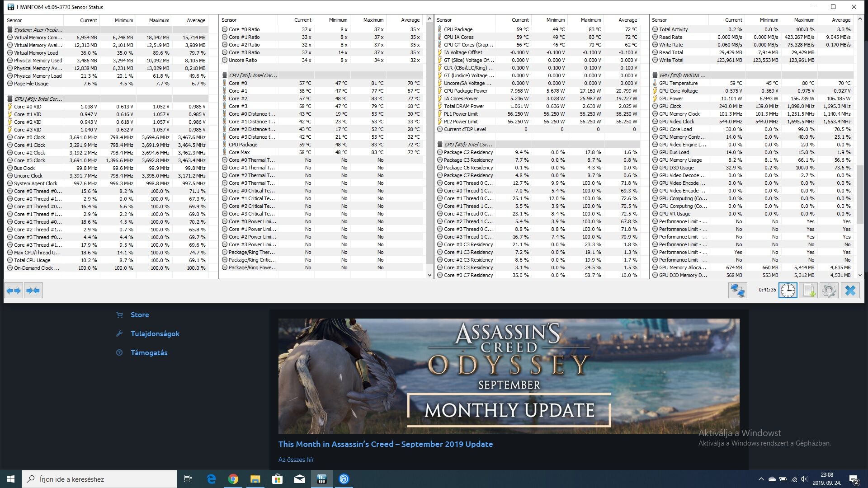Select the Total CPU Usage row
The height and width of the screenshot is (488, 868).
coord(107,260)
